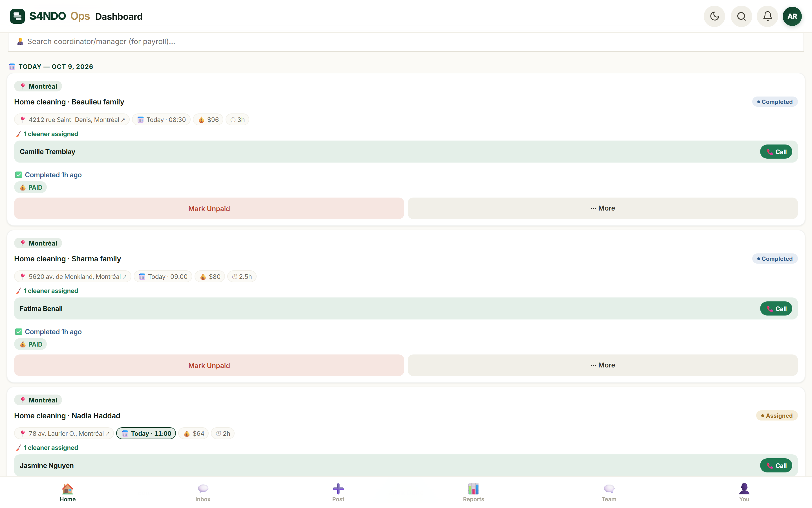
Task: Click the Completed status badge on Beaulieu job
Action: (775, 102)
